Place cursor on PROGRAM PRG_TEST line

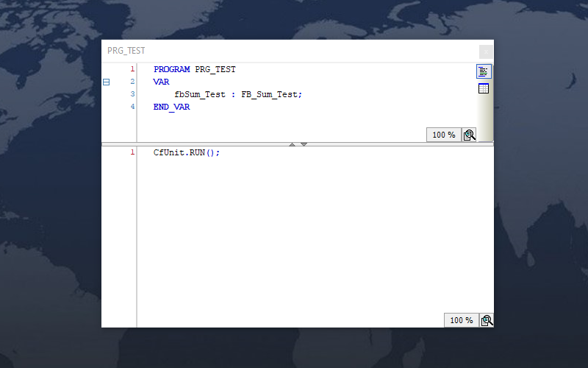(195, 70)
